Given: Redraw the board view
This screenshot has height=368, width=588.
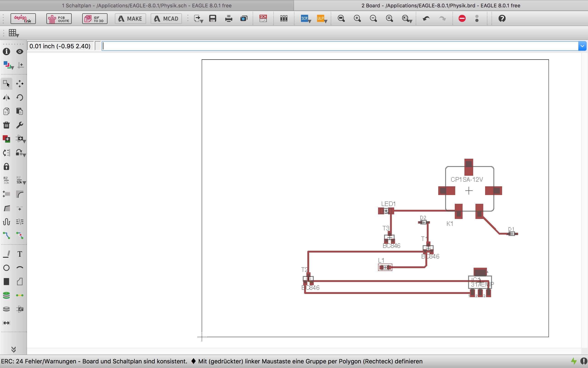Looking at the screenshot, I should pos(389,18).
